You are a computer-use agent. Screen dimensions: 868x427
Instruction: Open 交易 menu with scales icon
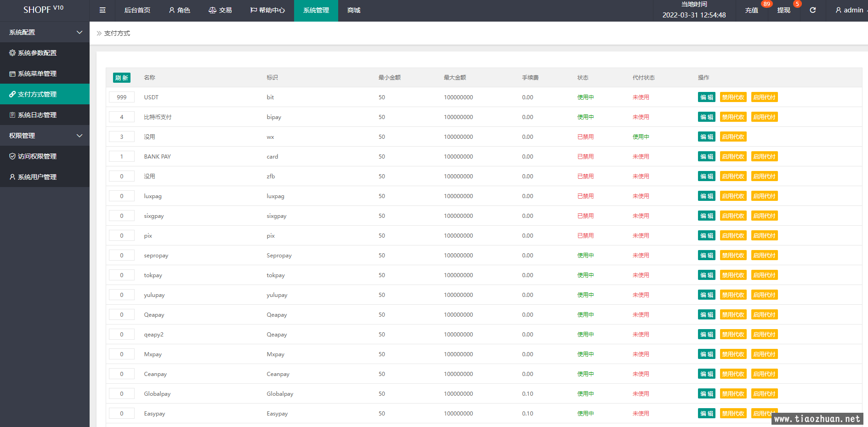coord(220,10)
